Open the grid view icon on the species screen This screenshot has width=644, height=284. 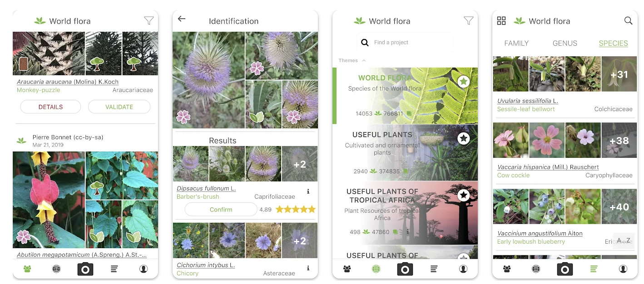coord(501,20)
